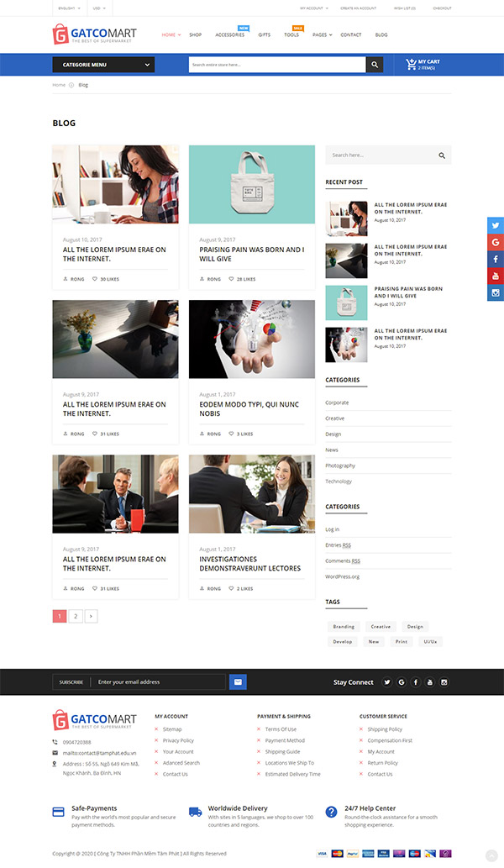Open the tote bag post thumbnail

pyautogui.click(x=252, y=184)
